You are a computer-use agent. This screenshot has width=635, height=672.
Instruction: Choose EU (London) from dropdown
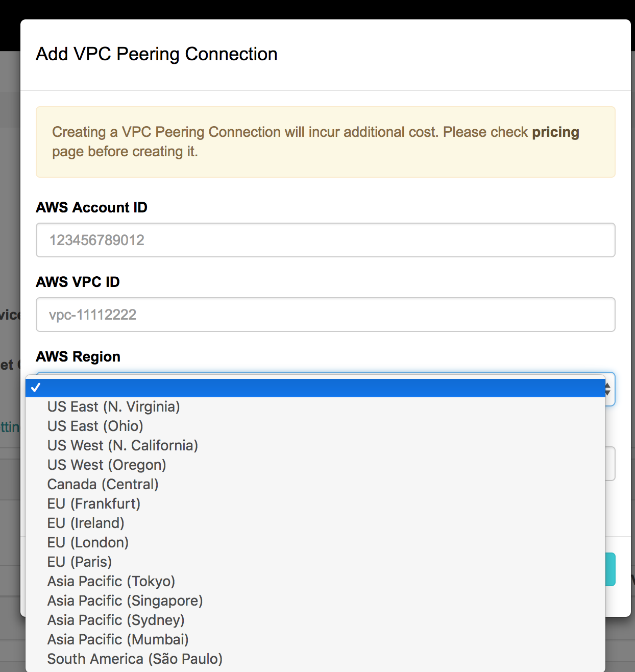pos(315,543)
